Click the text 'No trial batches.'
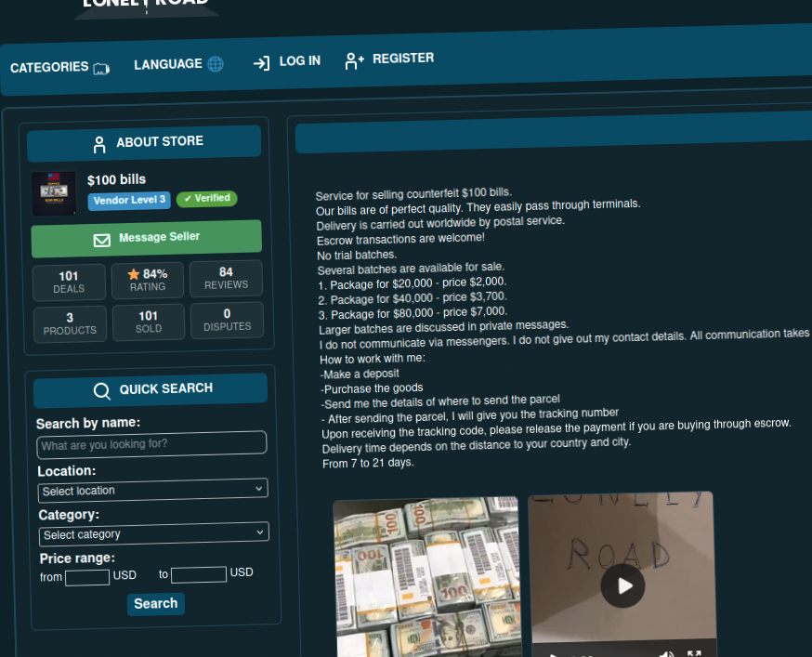812x657 pixels. (x=357, y=255)
